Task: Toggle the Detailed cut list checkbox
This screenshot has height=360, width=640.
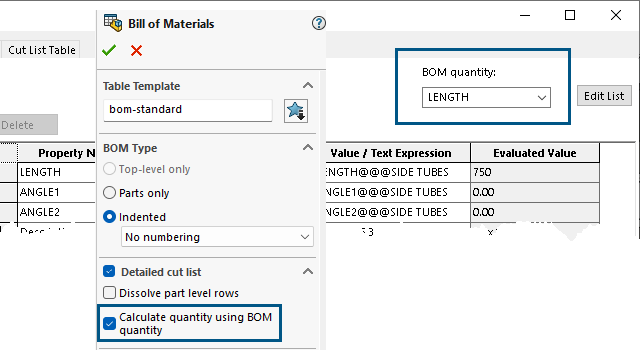Action: pos(109,271)
